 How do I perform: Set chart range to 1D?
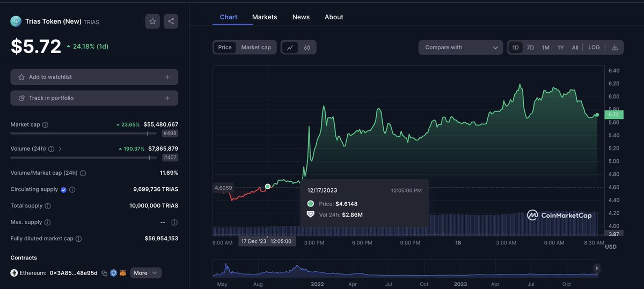coord(516,47)
